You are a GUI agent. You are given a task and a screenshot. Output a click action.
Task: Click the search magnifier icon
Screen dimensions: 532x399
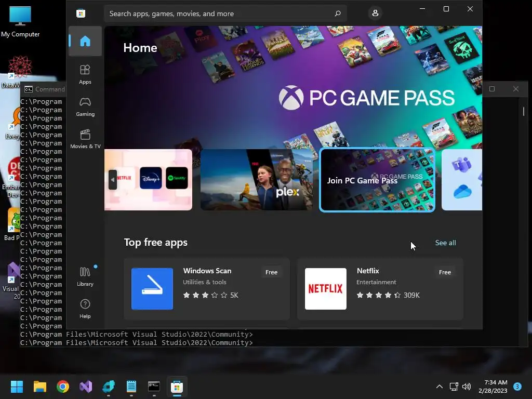tap(338, 14)
